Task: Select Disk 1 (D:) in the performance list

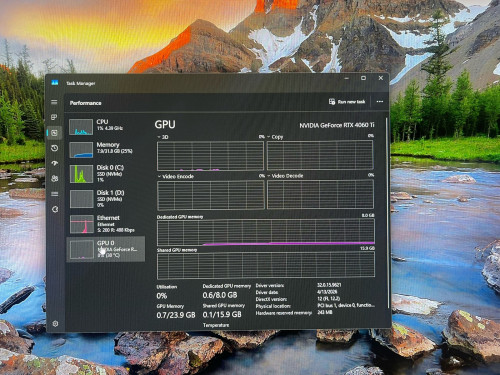Action: [106, 199]
